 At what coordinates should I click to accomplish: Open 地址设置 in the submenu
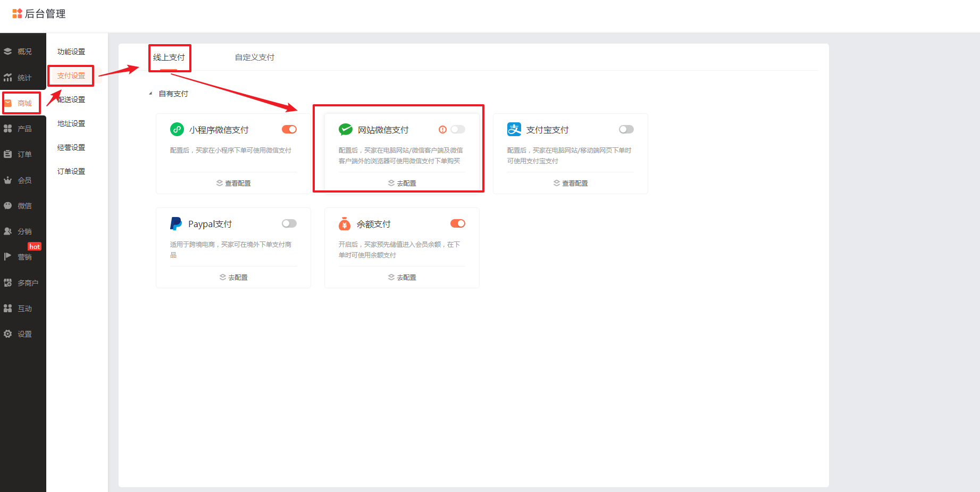(x=71, y=123)
